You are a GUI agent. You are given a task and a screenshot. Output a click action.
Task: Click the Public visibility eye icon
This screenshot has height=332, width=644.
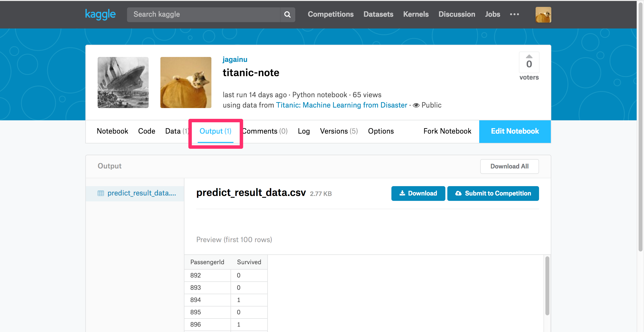[x=416, y=105]
